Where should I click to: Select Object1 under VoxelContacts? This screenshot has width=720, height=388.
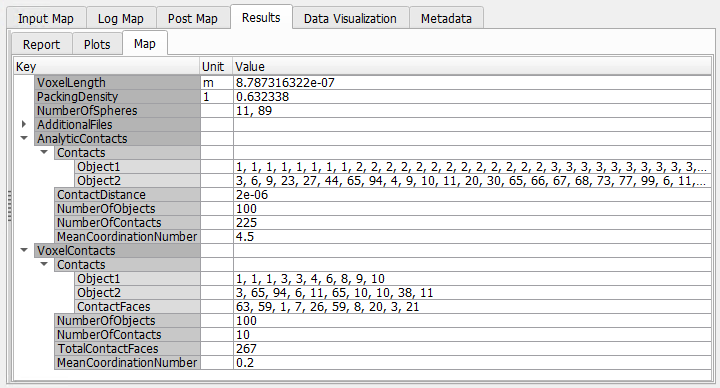(x=137, y=279)
